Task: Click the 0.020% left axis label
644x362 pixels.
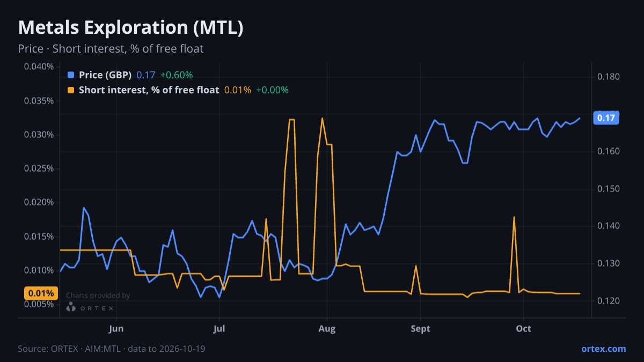Action: click(39, 202)
